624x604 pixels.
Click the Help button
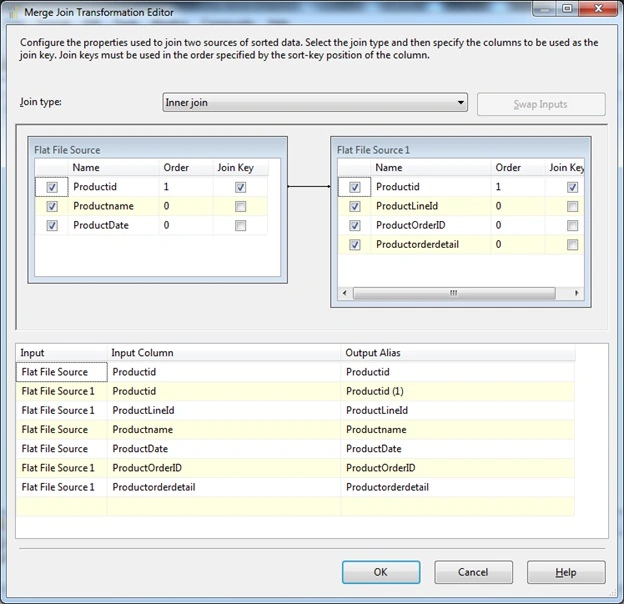click(566, 572)
